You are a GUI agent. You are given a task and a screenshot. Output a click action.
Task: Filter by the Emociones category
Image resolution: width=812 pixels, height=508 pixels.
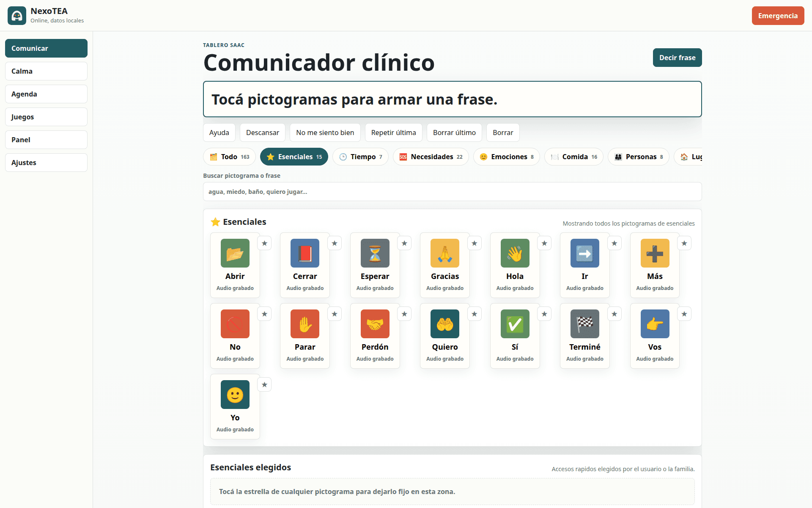pos(507,157)
